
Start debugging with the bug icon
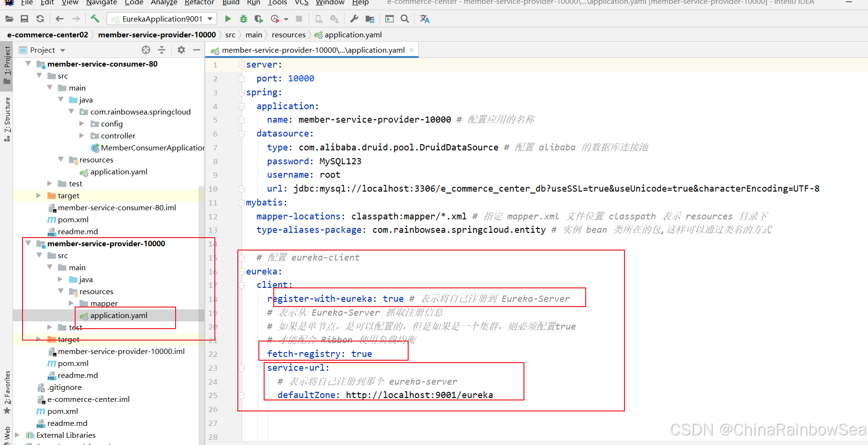[244, 19]
